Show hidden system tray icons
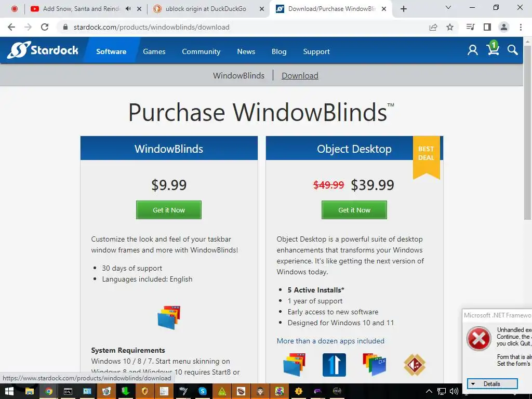 point(429,391)
